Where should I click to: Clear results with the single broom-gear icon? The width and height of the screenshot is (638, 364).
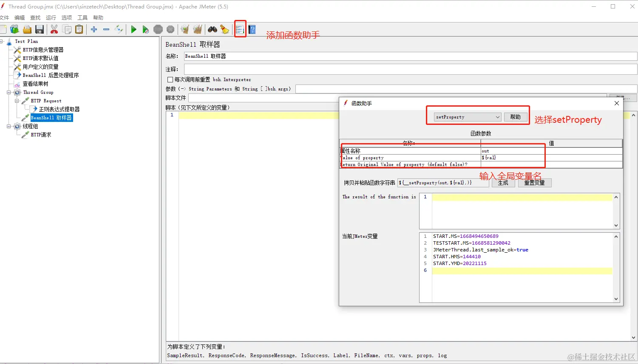[x=185, y=29]
